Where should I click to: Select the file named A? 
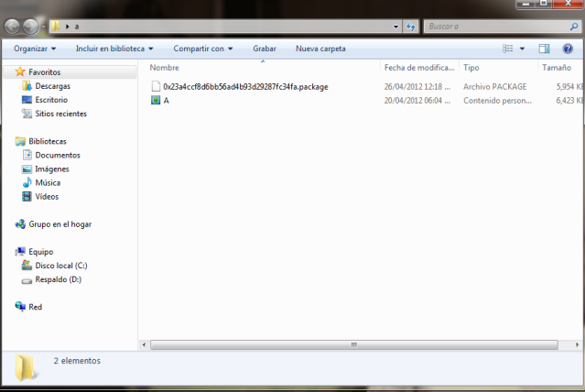pyautogui.click(x=166, y=101)
